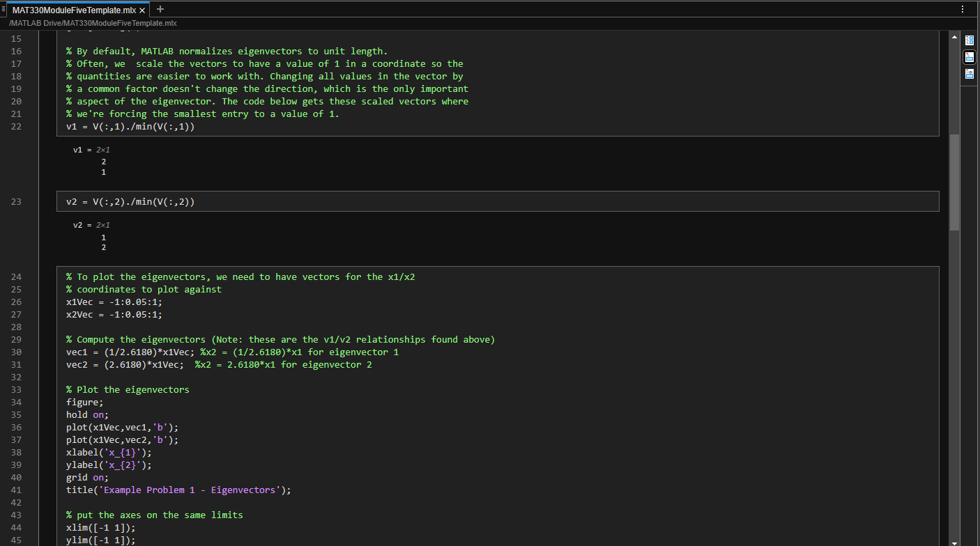This screenshot has height=546, width=980.
Task: Click the 'vec2 = (2.6180)*x1Vec;' statement
Action: point(125,365)
